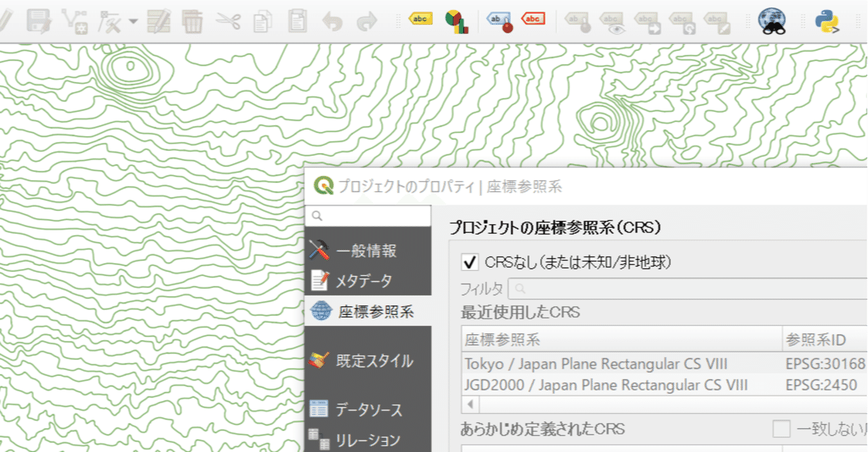The width and height of the screenshot is (868, 452).
Task: Open the 一般情報 settings page
Action: coord(368,251)
